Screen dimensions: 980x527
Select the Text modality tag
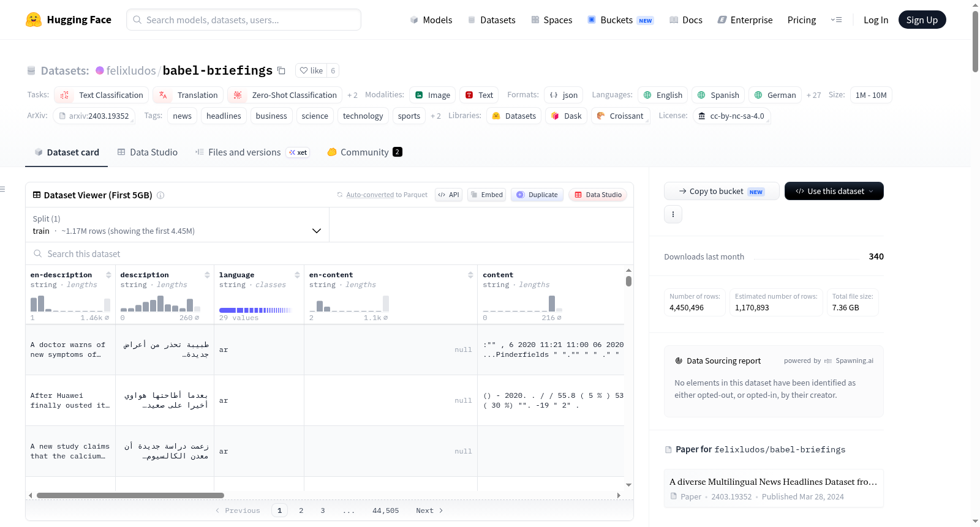pos(479,95)
